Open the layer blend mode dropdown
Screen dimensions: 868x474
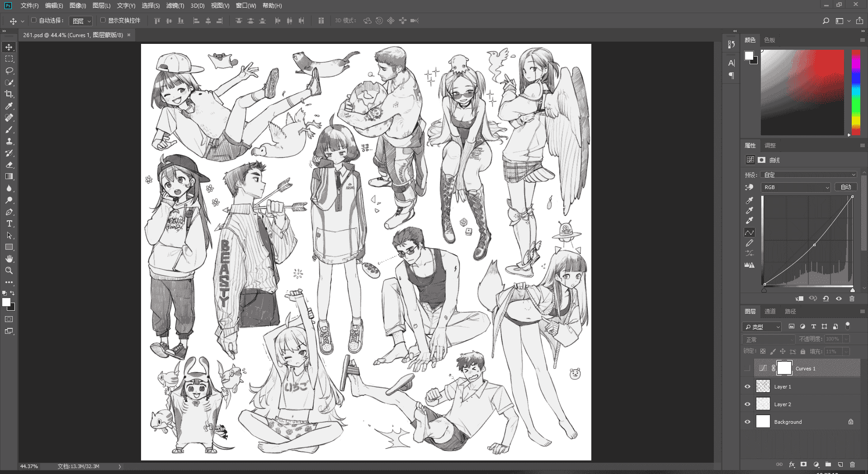[769, 339]
